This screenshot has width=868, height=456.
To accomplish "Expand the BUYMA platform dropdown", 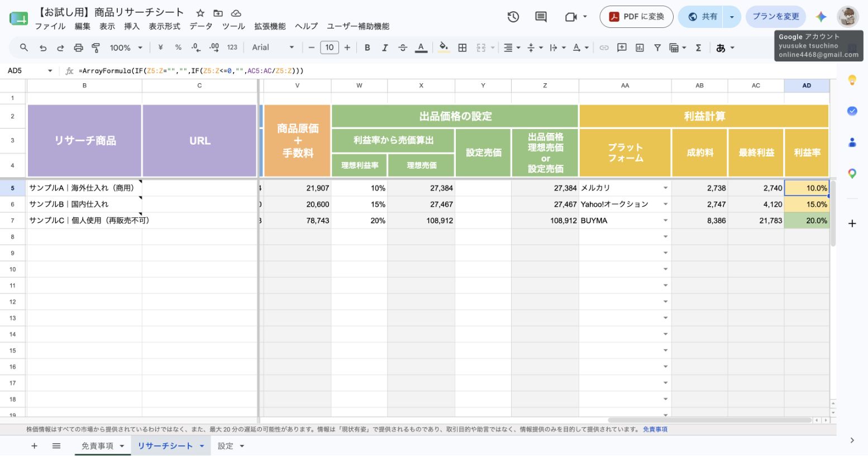I will [665, 220].
